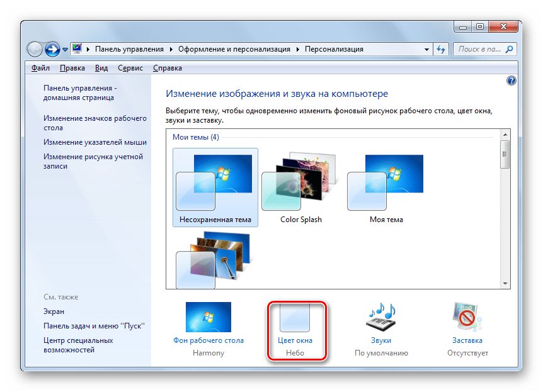Open the Справка menu
Viewport: 543px width, 392px height.
point(168,68)
